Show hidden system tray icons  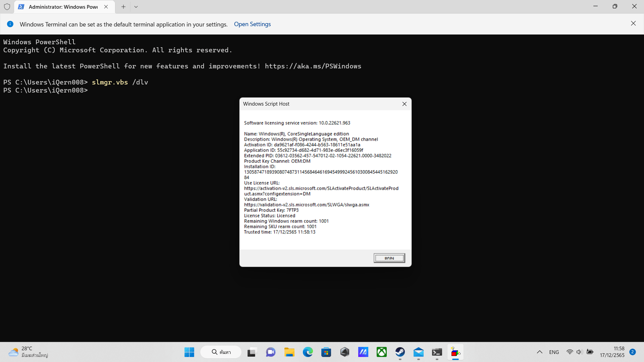coord(539,352)
